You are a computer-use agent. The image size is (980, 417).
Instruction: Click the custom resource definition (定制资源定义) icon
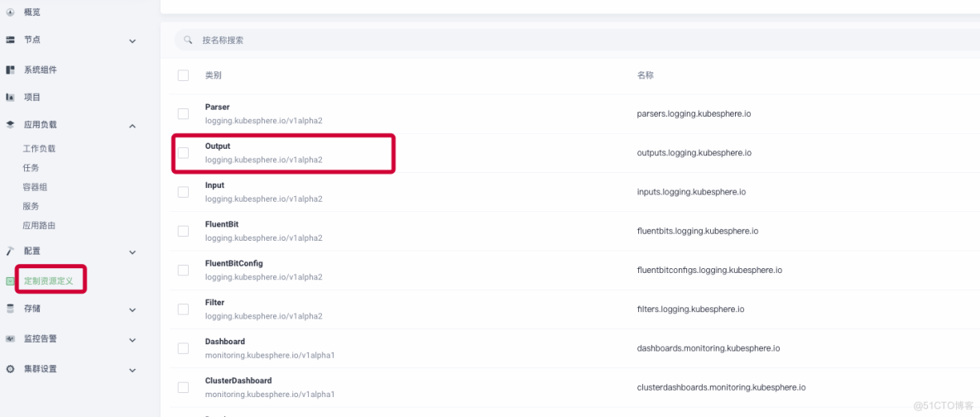pyautogui.click(x=10, y=281)
